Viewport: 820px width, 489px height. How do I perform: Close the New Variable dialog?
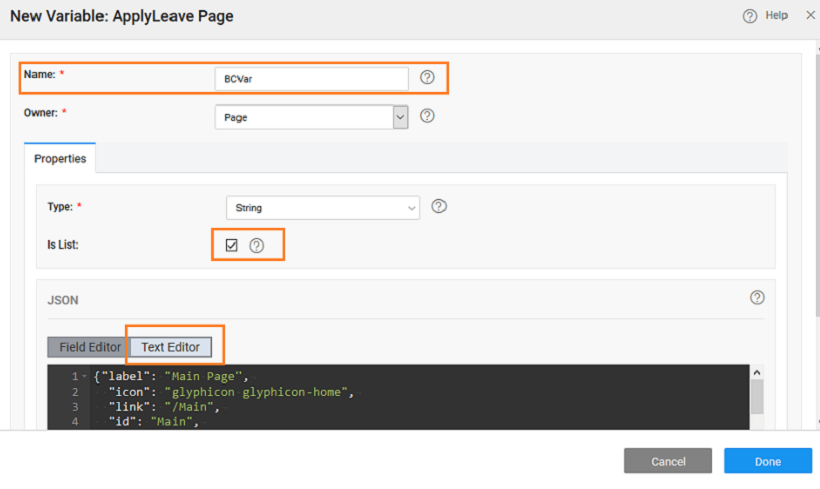810,16
